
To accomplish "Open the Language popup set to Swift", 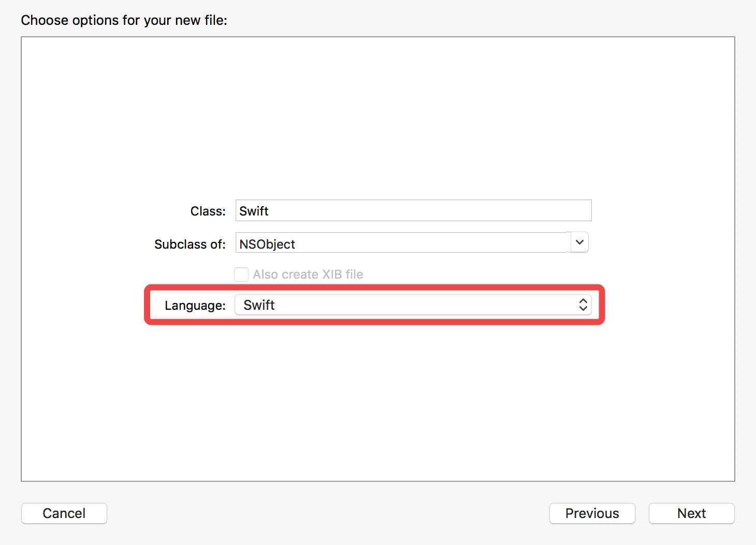I will tap(413, 305).
